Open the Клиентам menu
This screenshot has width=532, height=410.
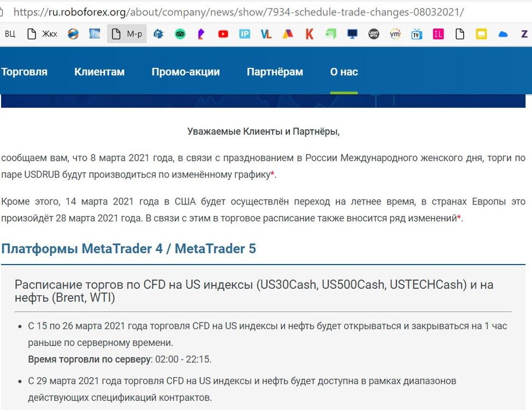pyautogui.click(x=99, y=72)
